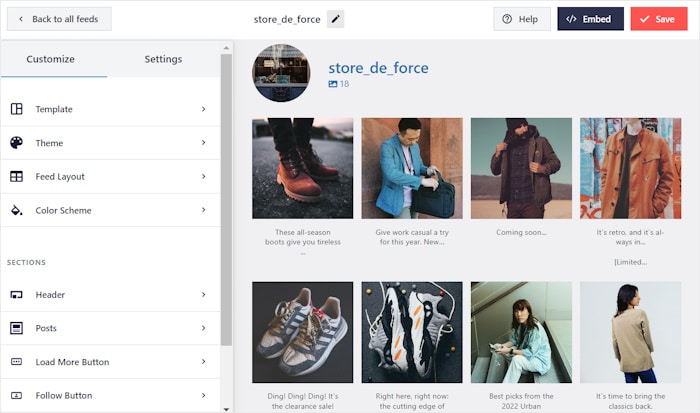Click the Load More Button icon
Image resolution: width=700 pixels, height=413 pixels.
click(16, 362)
